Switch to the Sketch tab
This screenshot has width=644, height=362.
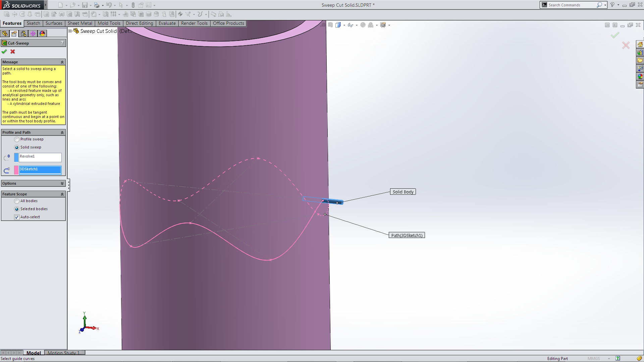pyautogui.click(x=33, y=23)
